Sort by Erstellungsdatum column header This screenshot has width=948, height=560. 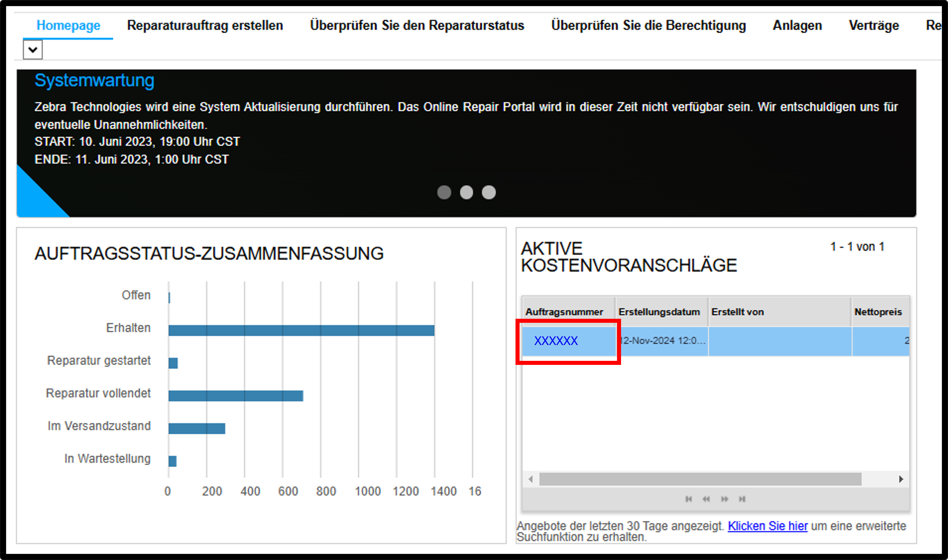pyautogui.click(x=662, y=312)
